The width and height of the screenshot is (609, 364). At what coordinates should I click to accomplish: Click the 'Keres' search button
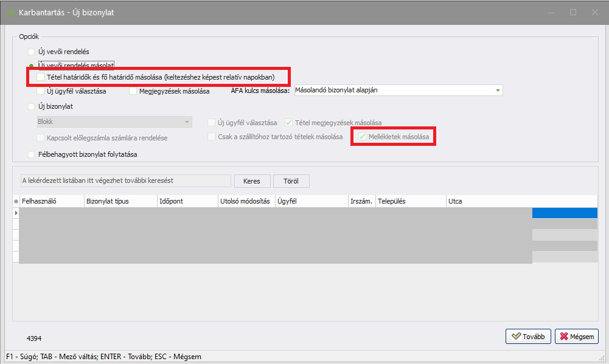click(x=251, y=181)
